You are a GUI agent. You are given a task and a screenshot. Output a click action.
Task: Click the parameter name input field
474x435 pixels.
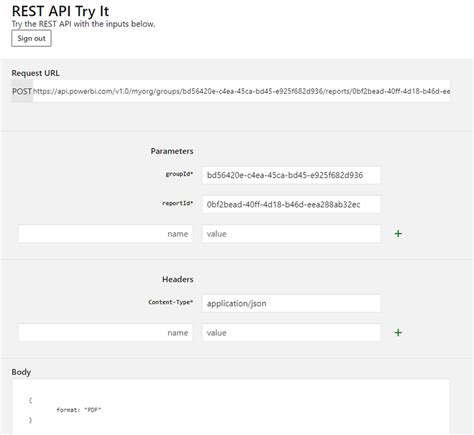(105, 234)
